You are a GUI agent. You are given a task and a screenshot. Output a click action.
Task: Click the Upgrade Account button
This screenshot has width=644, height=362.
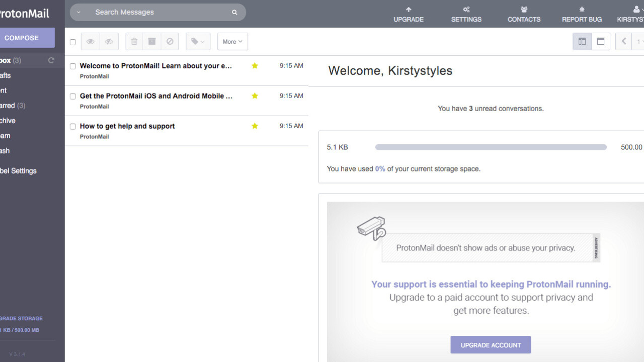(491, 345)
